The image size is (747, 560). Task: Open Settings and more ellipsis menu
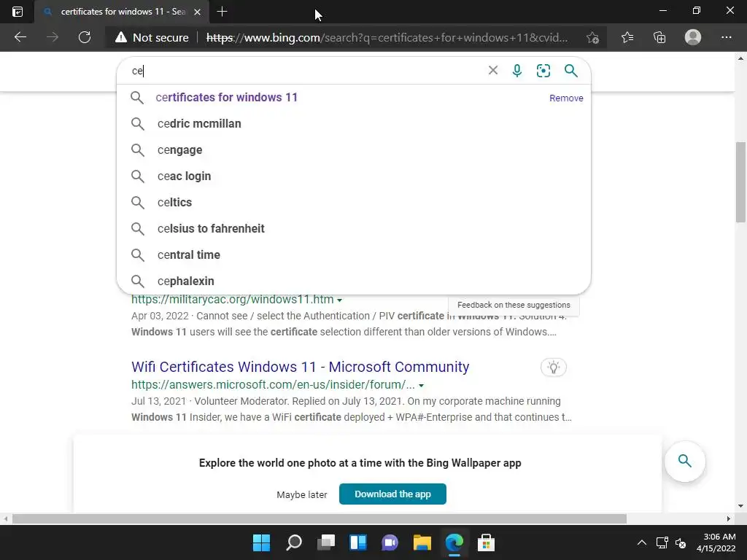tap(727, 37)
